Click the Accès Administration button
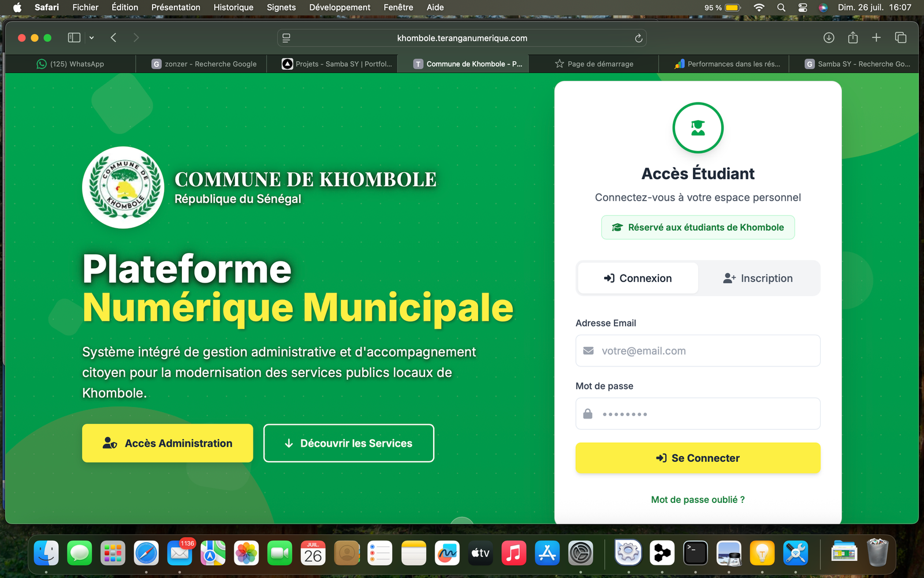The image size is (924, 578). click(167, 443)
